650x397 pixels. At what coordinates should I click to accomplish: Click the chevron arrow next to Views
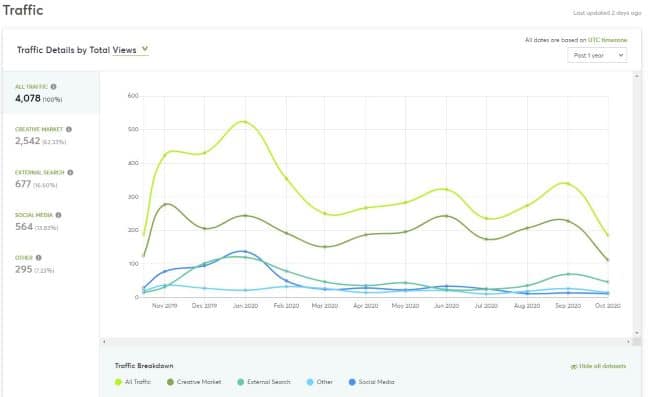click(145, 49)
